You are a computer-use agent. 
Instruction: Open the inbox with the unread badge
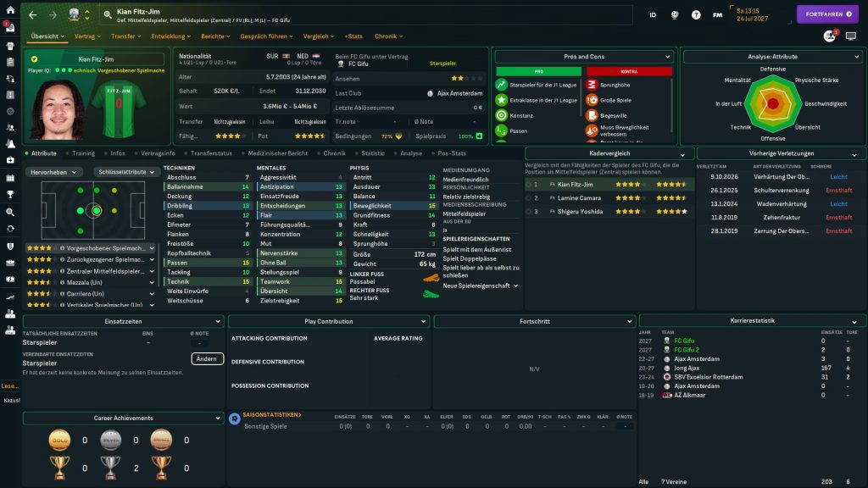[10, 29]
